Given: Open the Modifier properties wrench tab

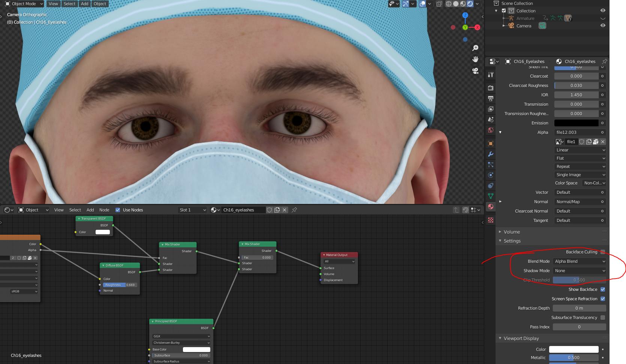Looking at the screenshot, I should tap(491, 154).
